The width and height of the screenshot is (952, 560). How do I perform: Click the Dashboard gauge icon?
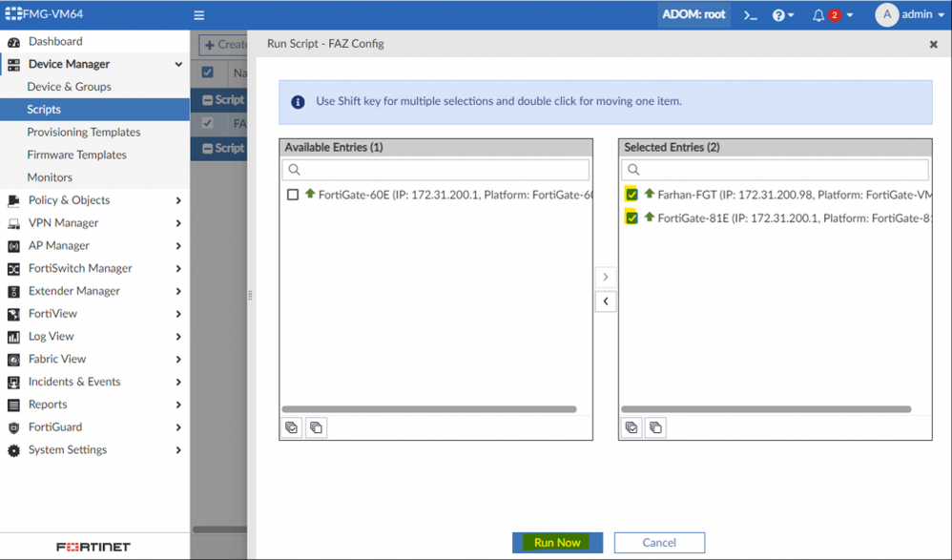13,42
